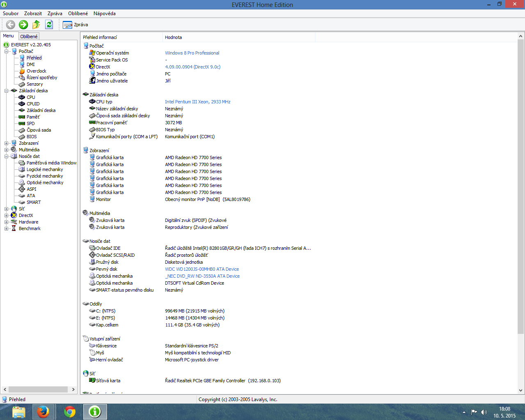Click the Ovladač SCSI/RAID icon

click(x=92, y=255)
